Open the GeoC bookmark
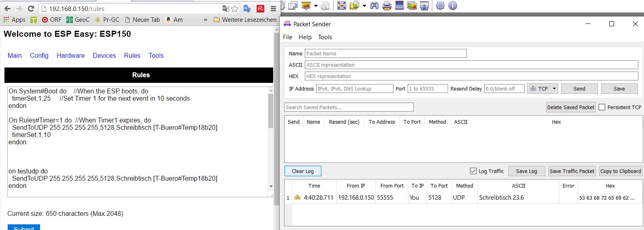644x230 pixels. pyautogui.click(x=78, y=19)
